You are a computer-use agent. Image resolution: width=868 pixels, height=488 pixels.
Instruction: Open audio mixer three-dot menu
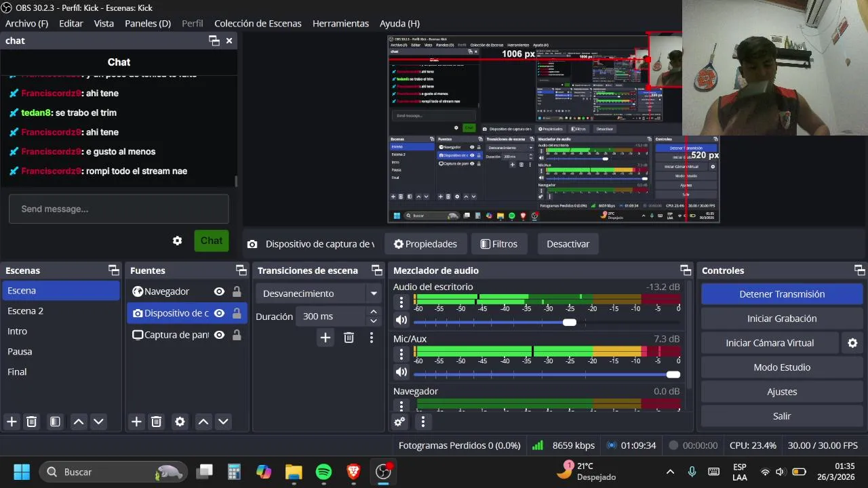422,422
